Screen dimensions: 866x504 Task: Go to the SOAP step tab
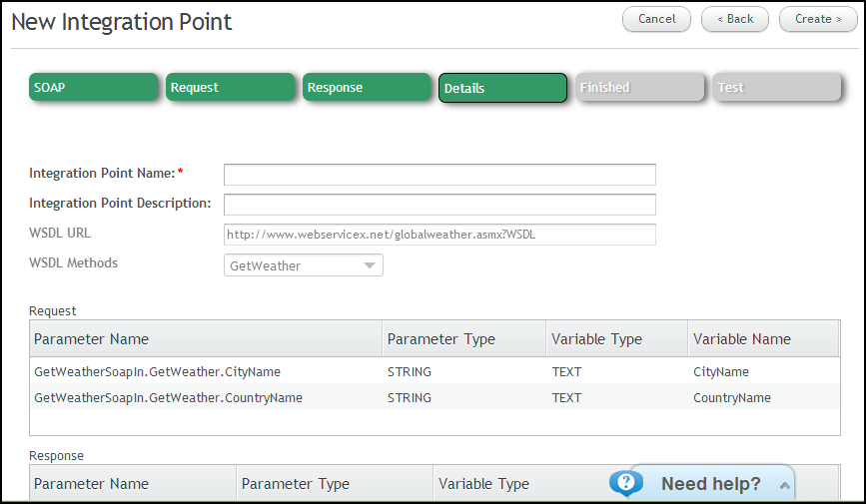(93, 87)
